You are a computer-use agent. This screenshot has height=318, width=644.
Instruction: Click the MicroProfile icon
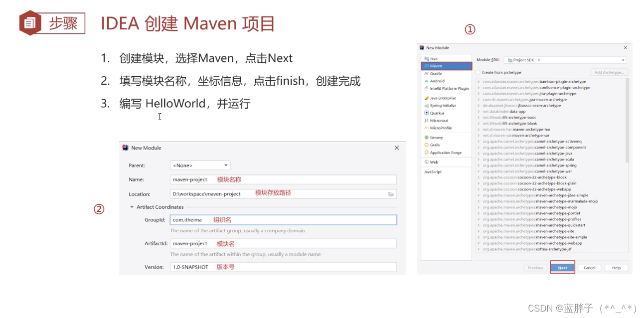point(426,128)
